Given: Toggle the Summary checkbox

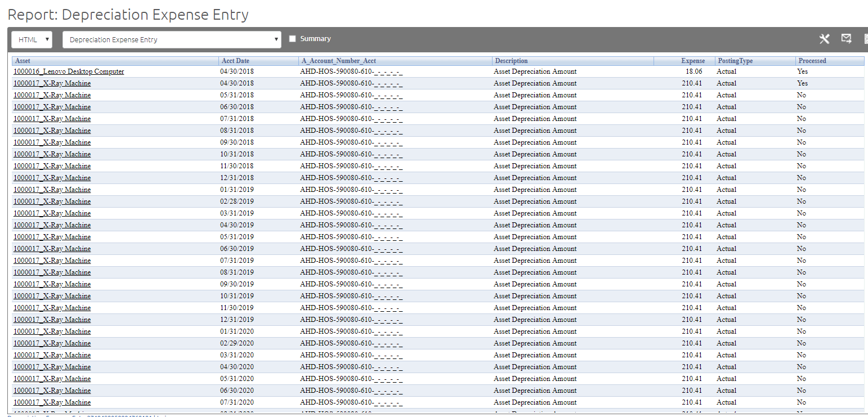Looking at the screenshot, I should 292,39.
